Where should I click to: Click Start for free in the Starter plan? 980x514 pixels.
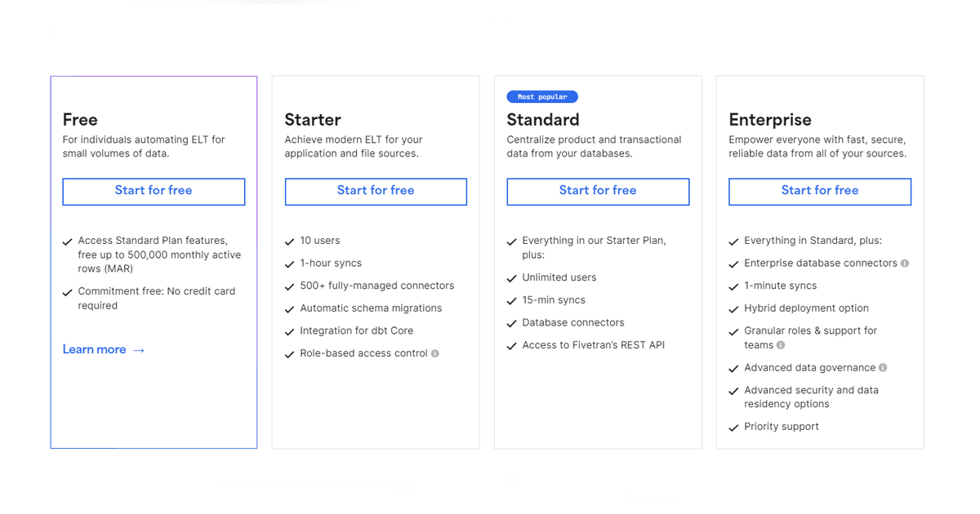376,191
